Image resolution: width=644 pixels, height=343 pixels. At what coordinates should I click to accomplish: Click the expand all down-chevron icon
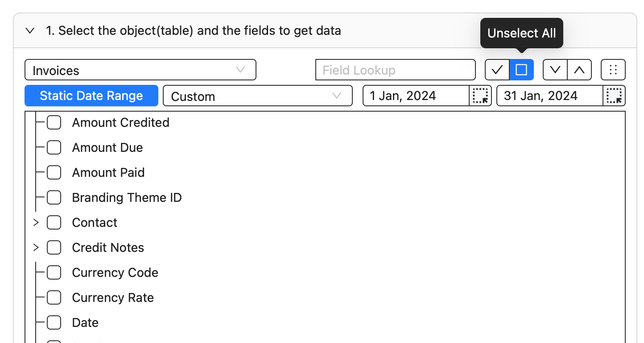(x=555, y=70)
